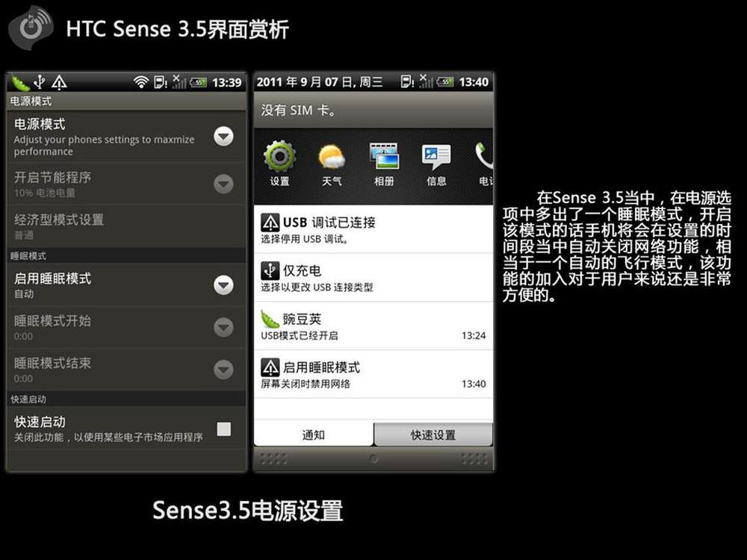Tap the partially visible phone icon
747x560 pixels.
click(x=484, y=162)
